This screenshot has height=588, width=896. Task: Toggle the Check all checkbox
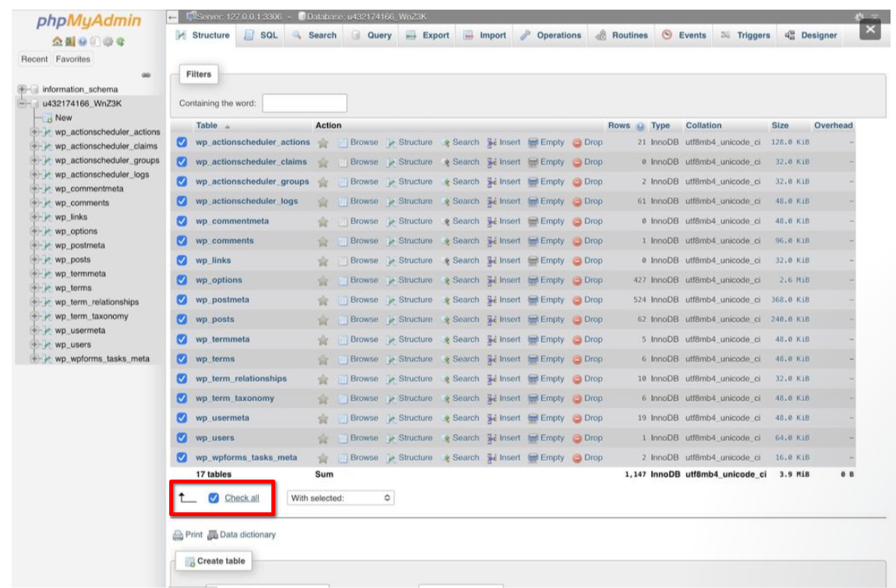coord(213,498)
